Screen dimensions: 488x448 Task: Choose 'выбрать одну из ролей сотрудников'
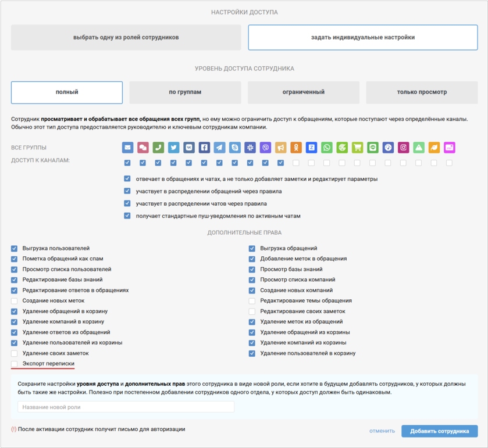click(x=126, y=38)
